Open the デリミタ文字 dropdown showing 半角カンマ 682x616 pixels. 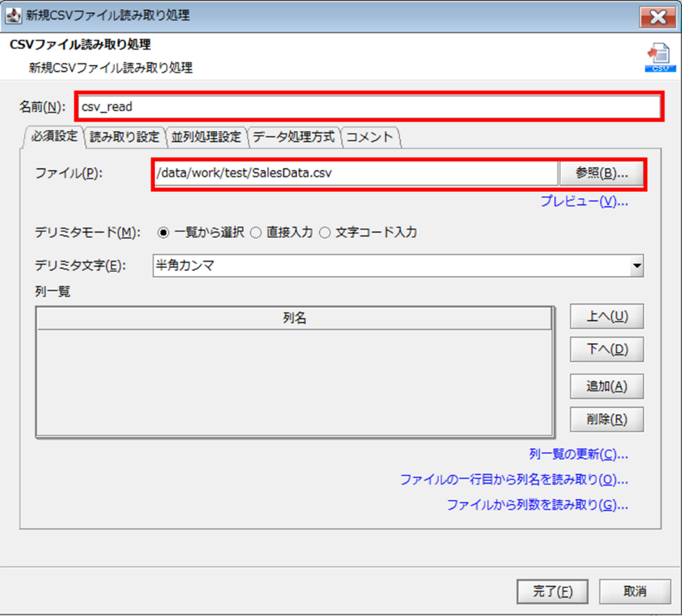636,266
